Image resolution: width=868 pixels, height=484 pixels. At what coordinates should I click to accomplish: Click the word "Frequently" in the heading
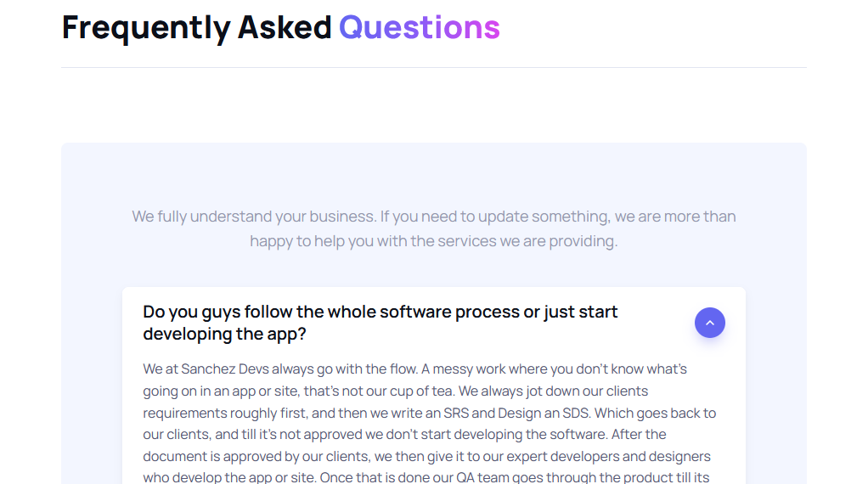(x=146, y=27)
